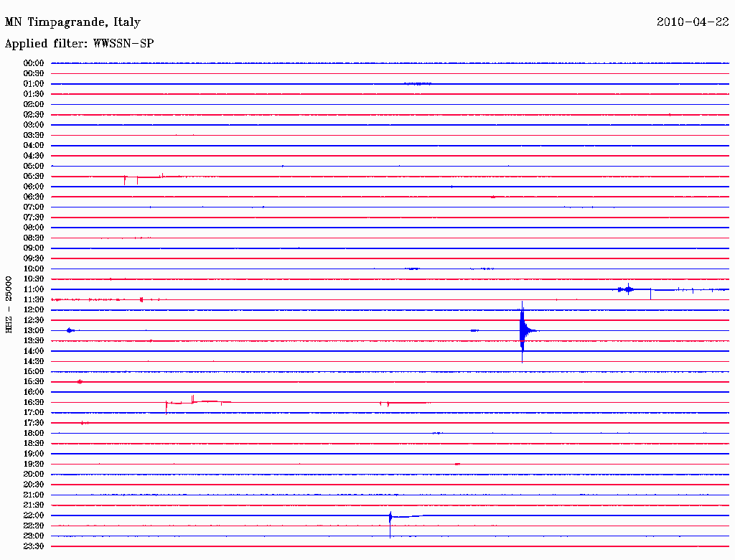Image resolution: width=735 pixels, height=560 pixels.
Task: Click the '16:30' time label
Action: [x=34, y=402]
